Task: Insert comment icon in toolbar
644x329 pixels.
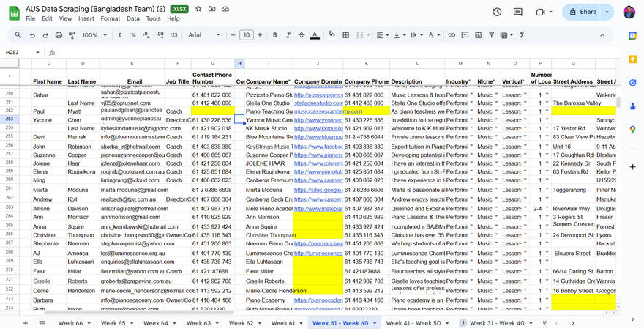Action: pos(465,35)
